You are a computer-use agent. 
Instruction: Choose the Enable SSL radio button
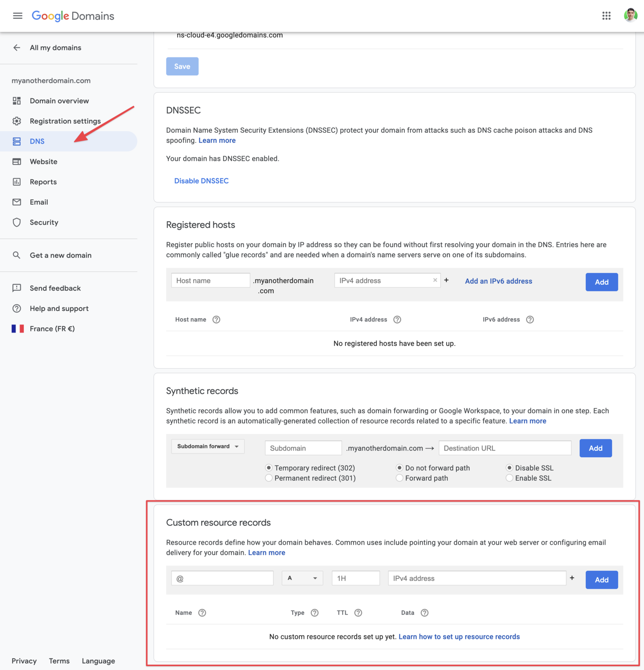[510, 478]
